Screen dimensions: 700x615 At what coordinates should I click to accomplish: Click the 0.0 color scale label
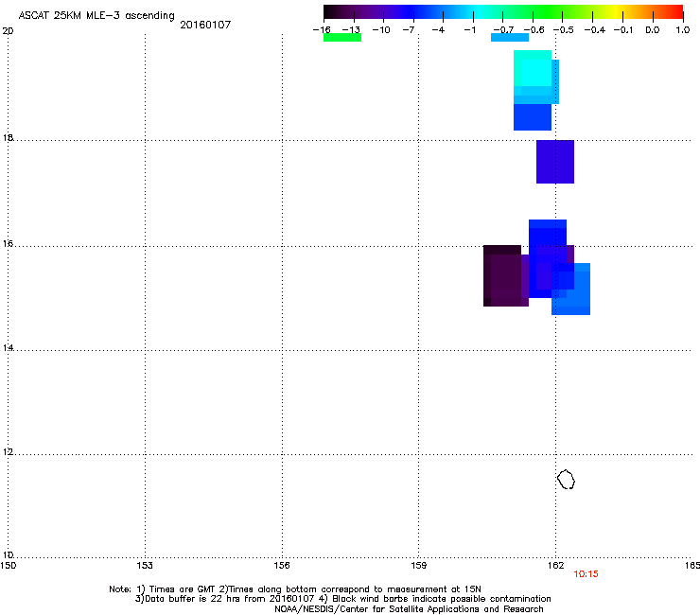(653, 30)
